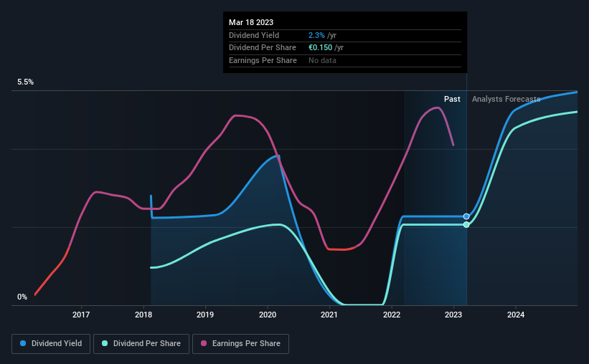Image resolution: width=589 pixels, height=364 pixels.
Task: Toggle the Dividend Per Share legend button
Action: click(141, 344)
